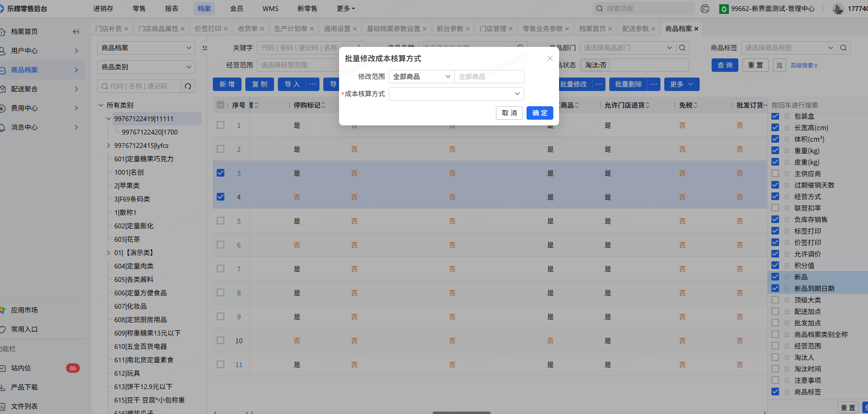Expand the 01|【演示类】 tree node

pos(109,253)
